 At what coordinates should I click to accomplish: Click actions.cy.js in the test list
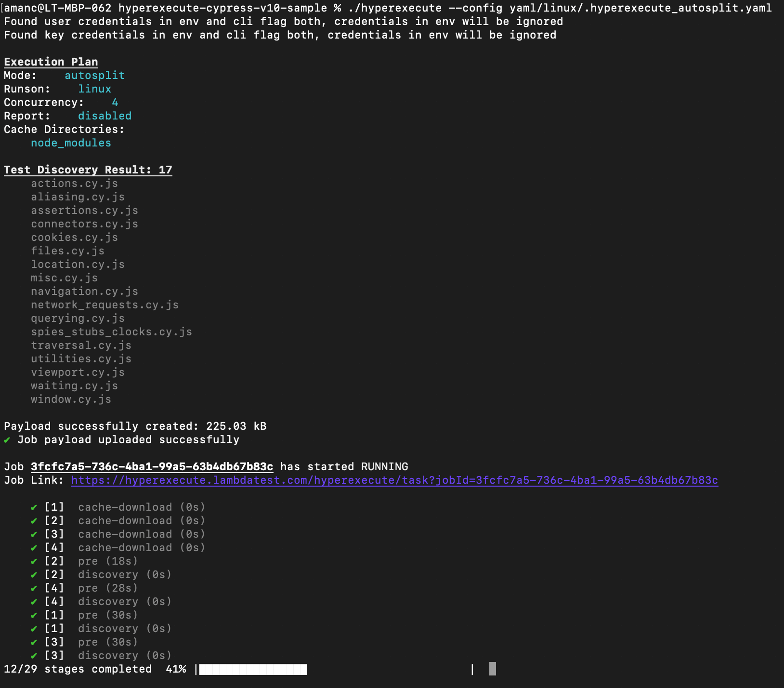[x=74, y=184]
